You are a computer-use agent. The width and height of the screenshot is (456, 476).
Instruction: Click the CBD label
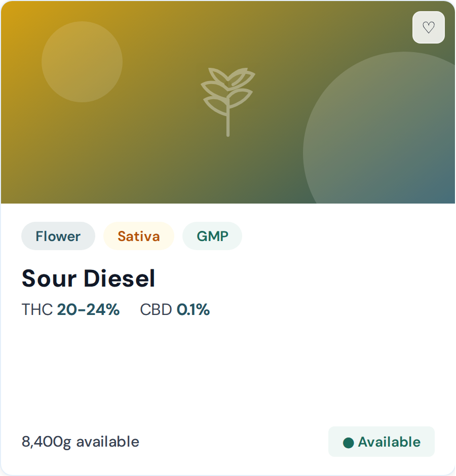click(156, 309)
